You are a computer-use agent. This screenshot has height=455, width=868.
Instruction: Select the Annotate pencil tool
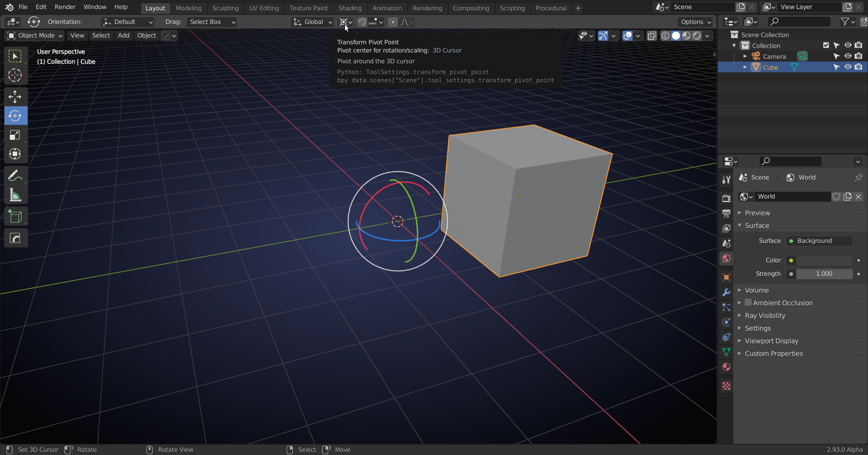[x=15, y=175]
